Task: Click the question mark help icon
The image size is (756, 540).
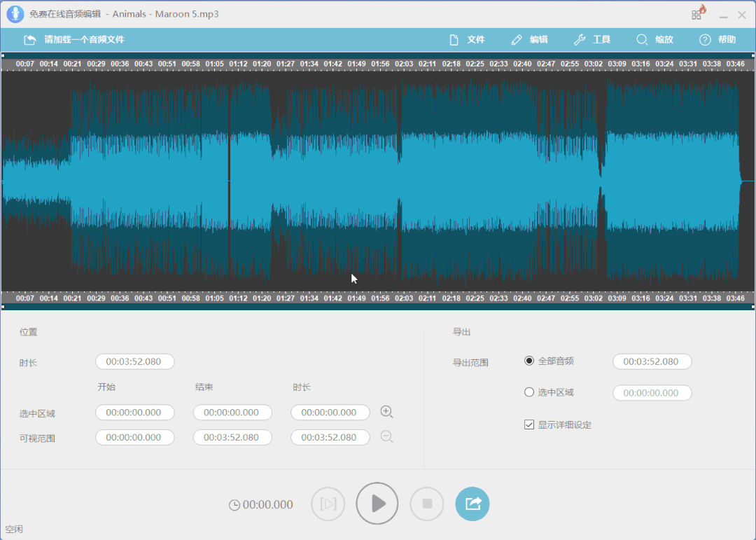Action: coord(705,39)
